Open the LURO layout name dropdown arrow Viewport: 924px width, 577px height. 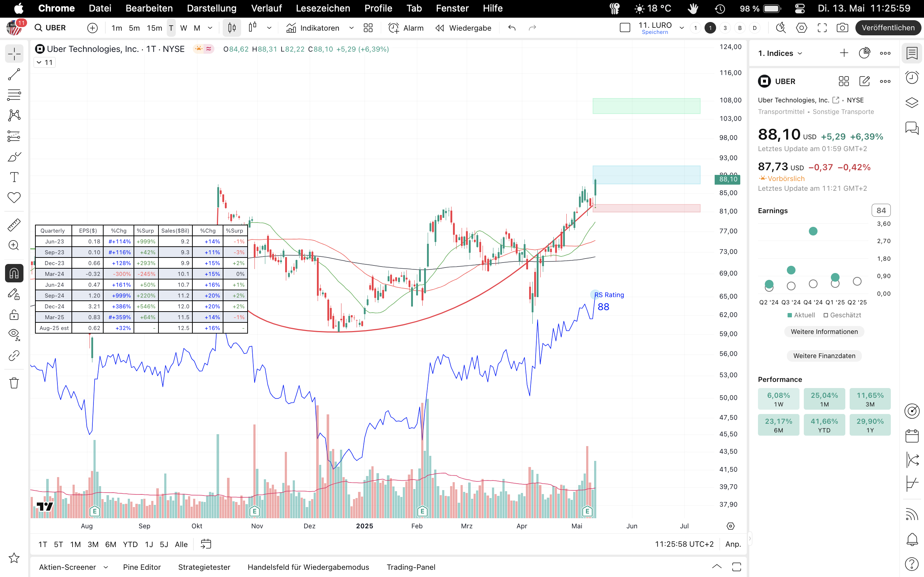[681, 28]
